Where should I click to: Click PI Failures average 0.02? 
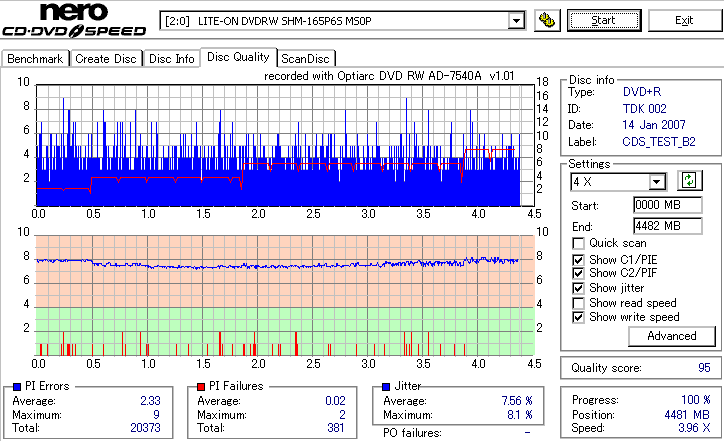335,401
